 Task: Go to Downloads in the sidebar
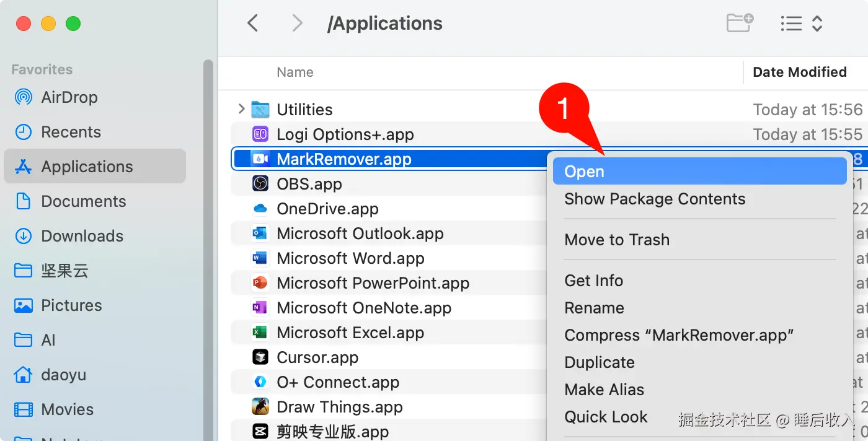[82, 236]
